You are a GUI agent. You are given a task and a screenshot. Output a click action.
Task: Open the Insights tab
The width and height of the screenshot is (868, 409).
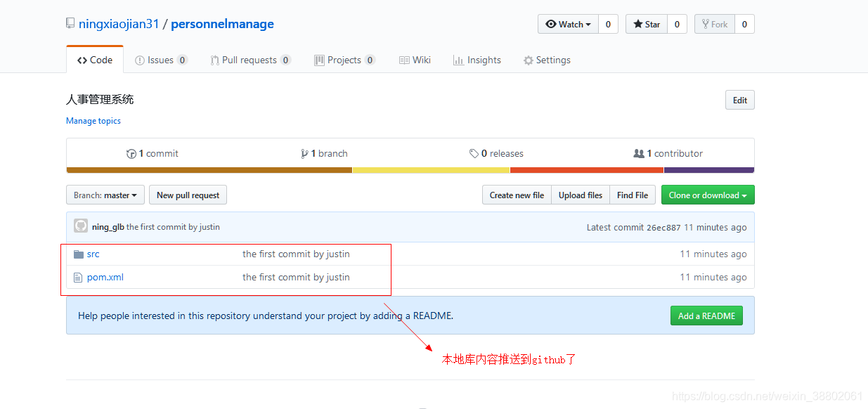pyautogui.click(x=477, y=60)
